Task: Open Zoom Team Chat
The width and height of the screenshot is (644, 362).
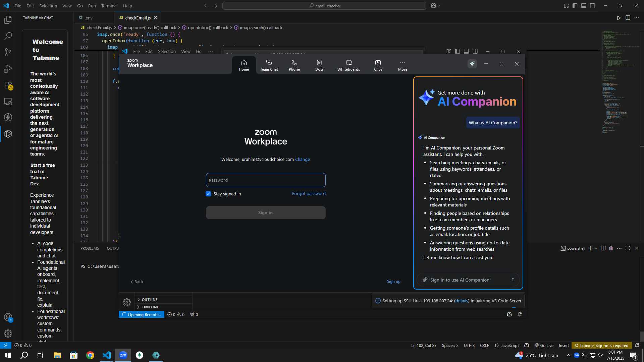Action: tap(269, 65)
